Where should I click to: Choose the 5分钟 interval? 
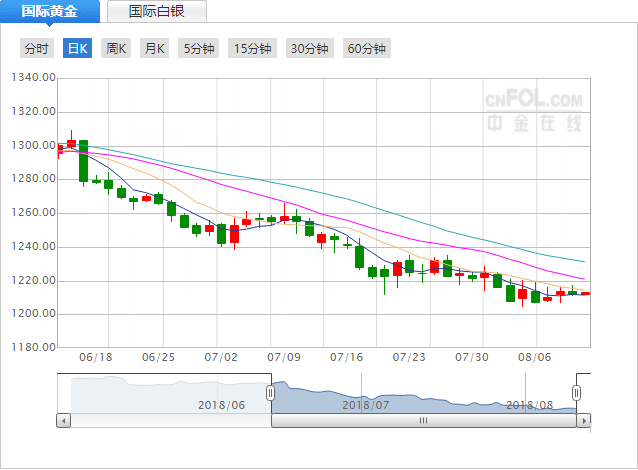199,48
